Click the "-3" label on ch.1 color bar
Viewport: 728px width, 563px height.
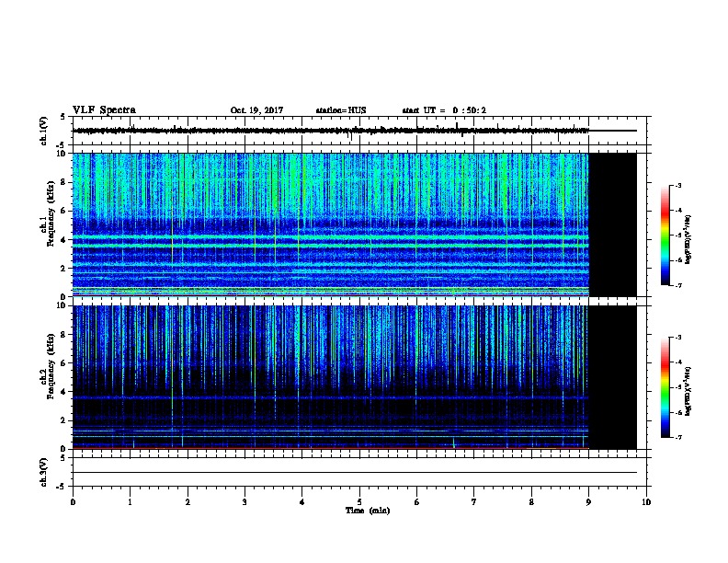677,185
